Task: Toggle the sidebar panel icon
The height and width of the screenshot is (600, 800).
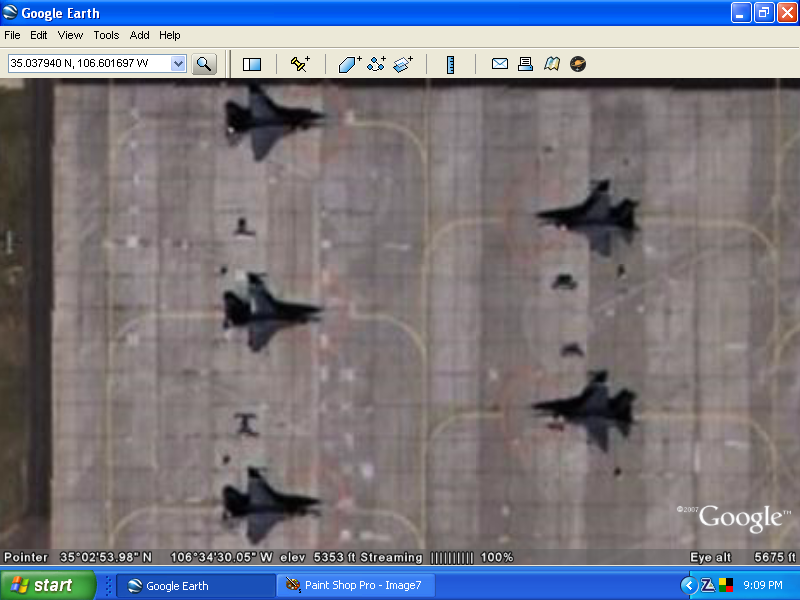Action: tap(252, 64)
